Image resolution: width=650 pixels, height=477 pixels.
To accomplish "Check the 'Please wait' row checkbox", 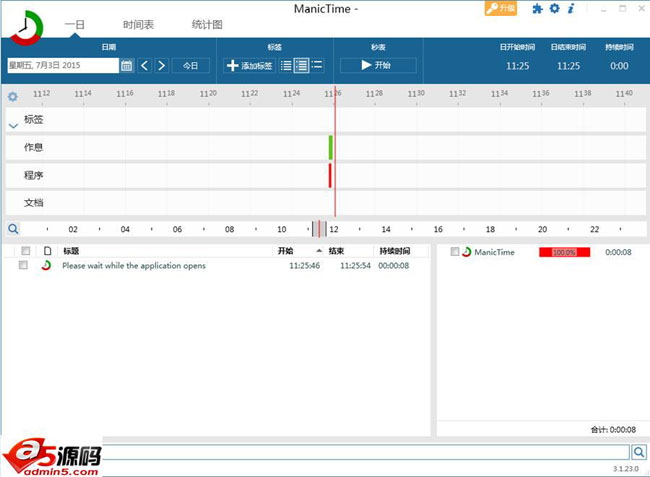I will [x=23, y=265].
